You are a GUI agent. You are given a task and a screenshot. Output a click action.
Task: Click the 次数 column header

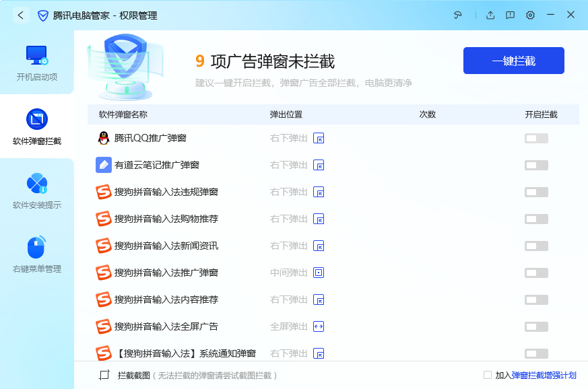(428, 114)
